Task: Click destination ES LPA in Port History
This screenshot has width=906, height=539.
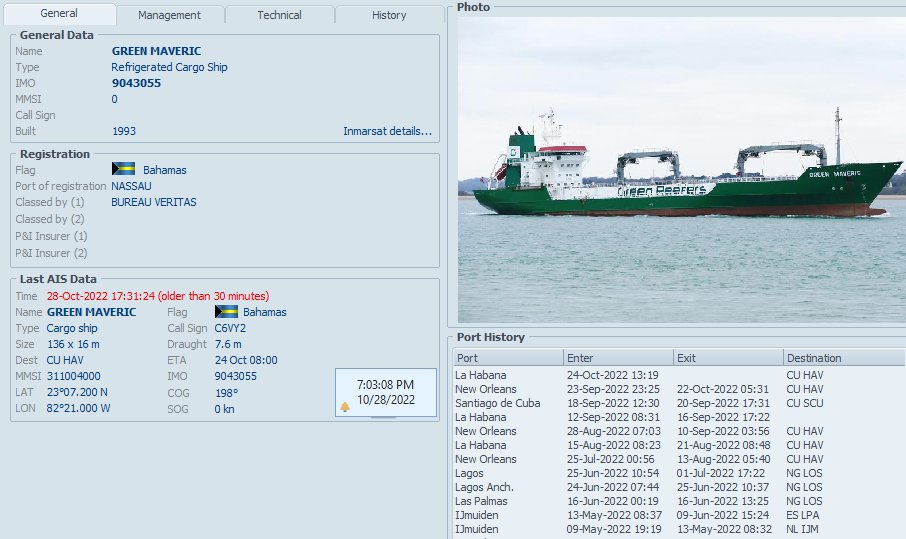Action: (802, 515)
